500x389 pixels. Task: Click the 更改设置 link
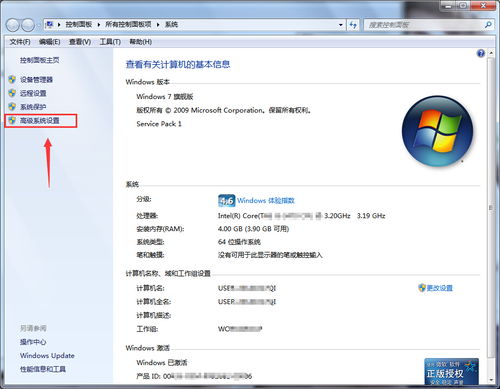pos(440,288)
